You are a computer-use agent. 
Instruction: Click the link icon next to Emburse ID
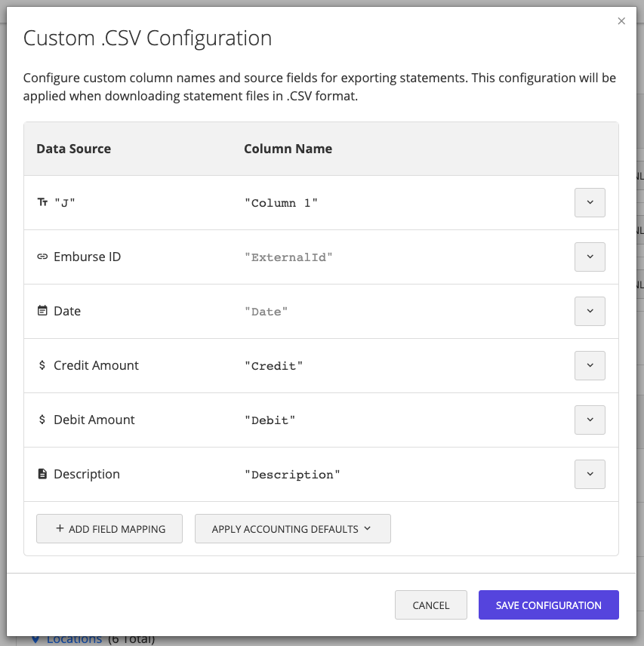pos(43,257)
